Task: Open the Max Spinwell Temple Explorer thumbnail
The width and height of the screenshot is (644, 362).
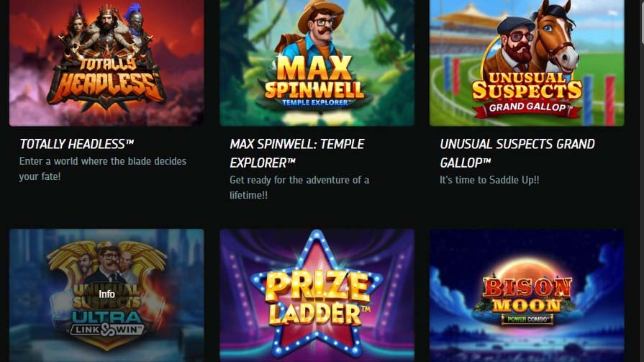Action: pos(317,63)
